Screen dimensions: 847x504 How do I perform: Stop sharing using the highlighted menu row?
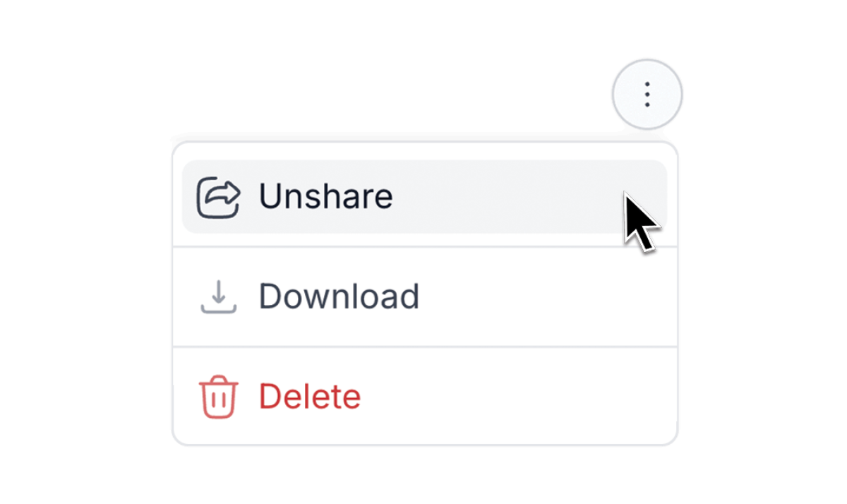(424, 197)
